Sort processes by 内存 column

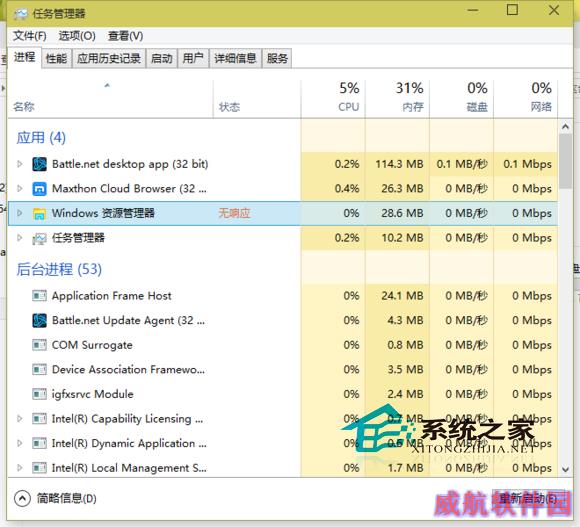398,98
